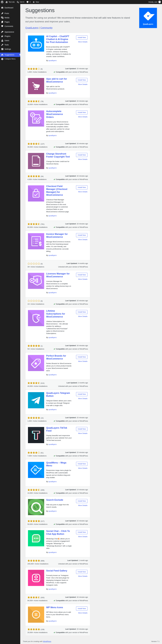Open Users in the sidebar menu
The width and height of the screenshot is (162, 644).
(10, 41)
